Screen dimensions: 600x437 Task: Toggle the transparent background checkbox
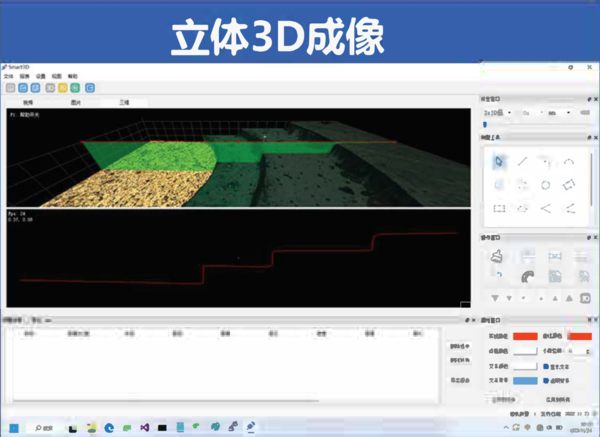click(x=546, y=381)
